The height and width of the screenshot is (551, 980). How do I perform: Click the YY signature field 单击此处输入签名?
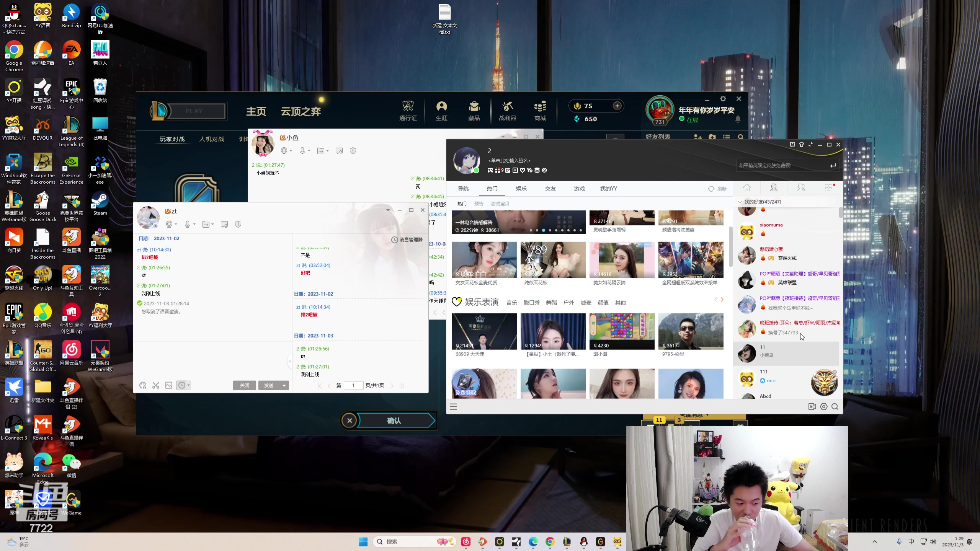510,161
